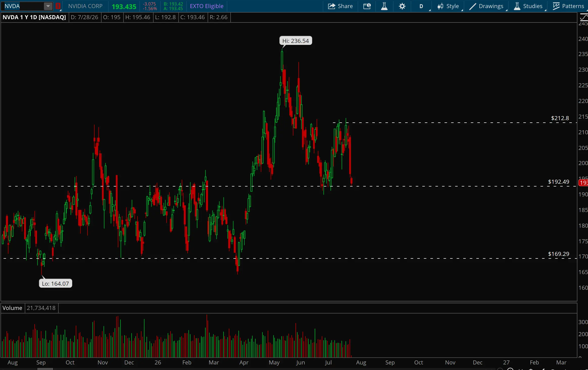Click the Hi: 236.54 price bubble
Viewport: 588px width, 370px height.
tap(296, 41)
